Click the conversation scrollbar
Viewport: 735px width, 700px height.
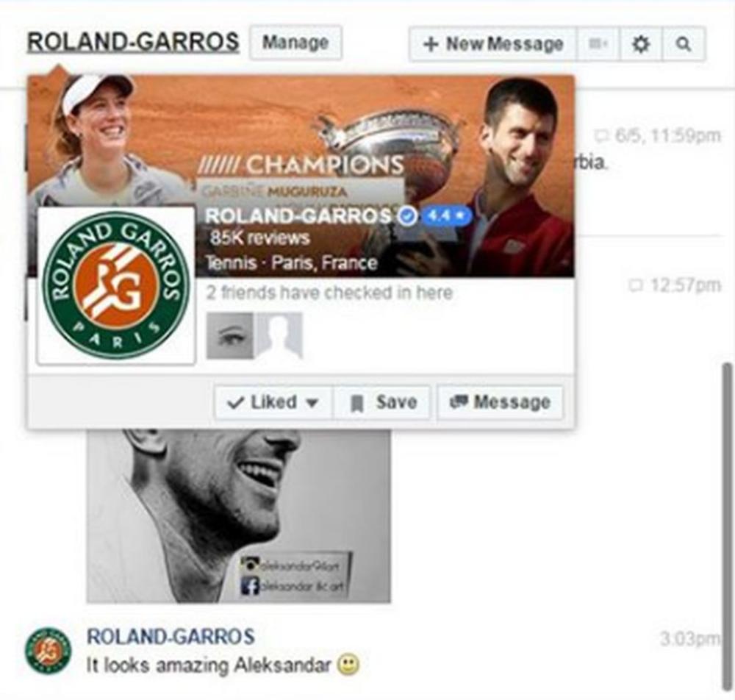point(727,525)
